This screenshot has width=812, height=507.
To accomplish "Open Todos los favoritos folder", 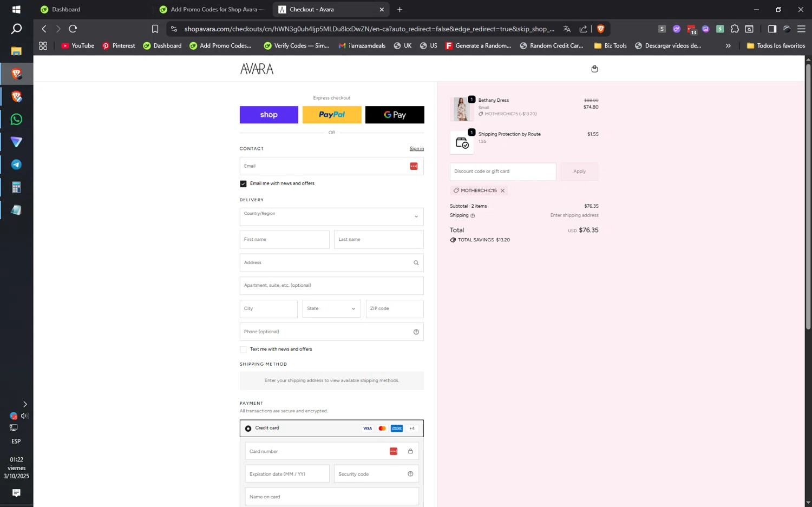I will [776, 46].
